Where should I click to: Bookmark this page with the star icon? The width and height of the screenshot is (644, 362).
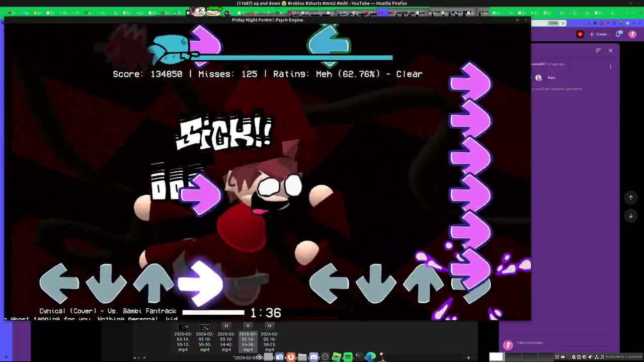tap(563, 23)
